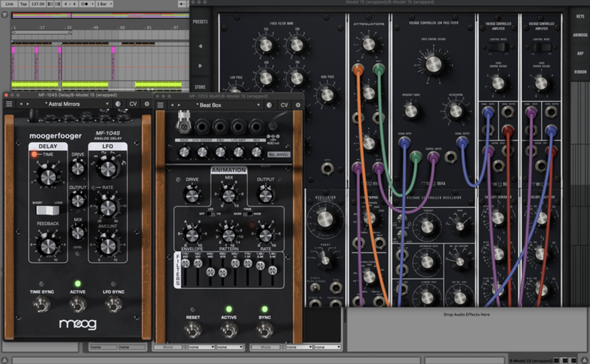Open MF-104S Delay settings gear
Image resolution: width=590 pixels, height=364 pixels.
tap(147, 104)
